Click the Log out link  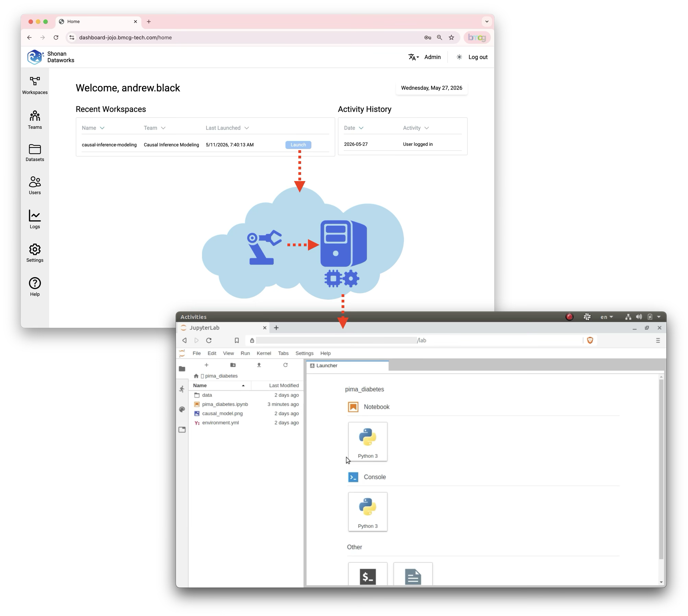point(478,57)
